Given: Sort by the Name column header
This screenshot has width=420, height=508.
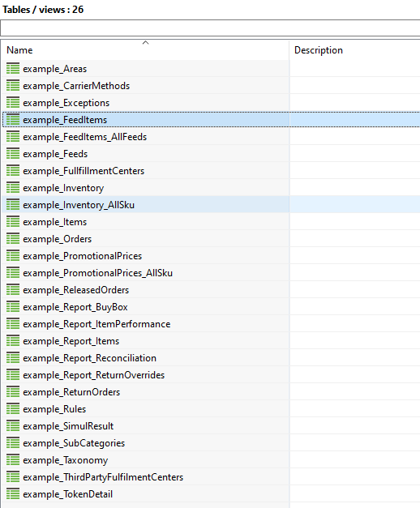Looking at the screenshot, I should (145, 50).
